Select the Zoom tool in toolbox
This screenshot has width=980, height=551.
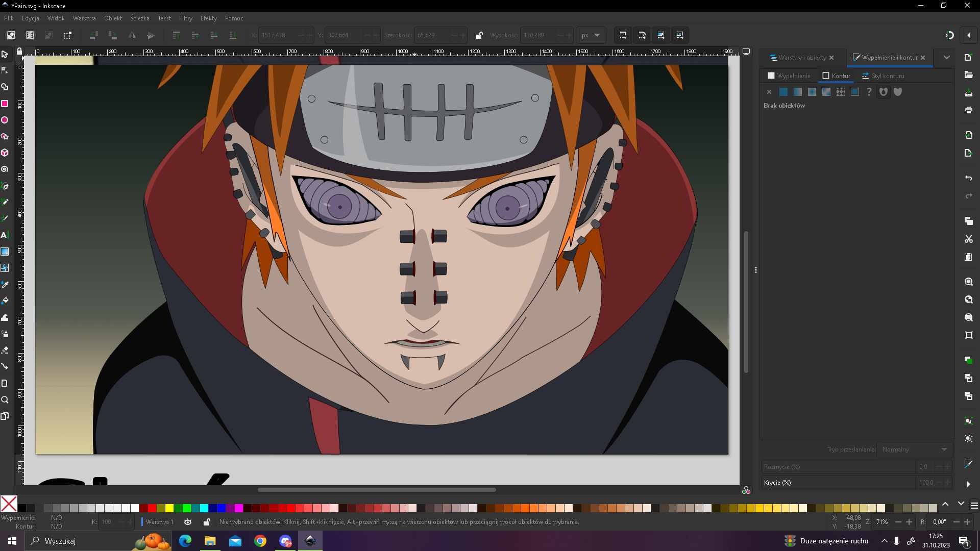coord(5,400)
